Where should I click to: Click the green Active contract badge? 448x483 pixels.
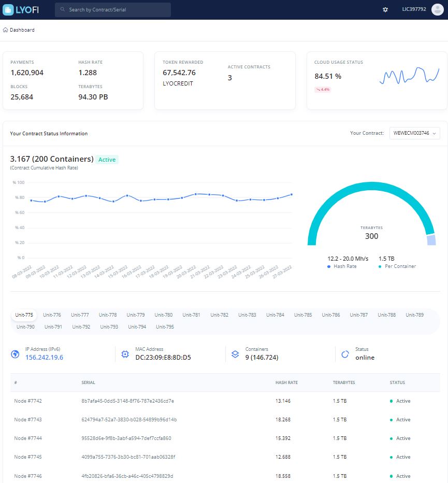pos(107,160)
